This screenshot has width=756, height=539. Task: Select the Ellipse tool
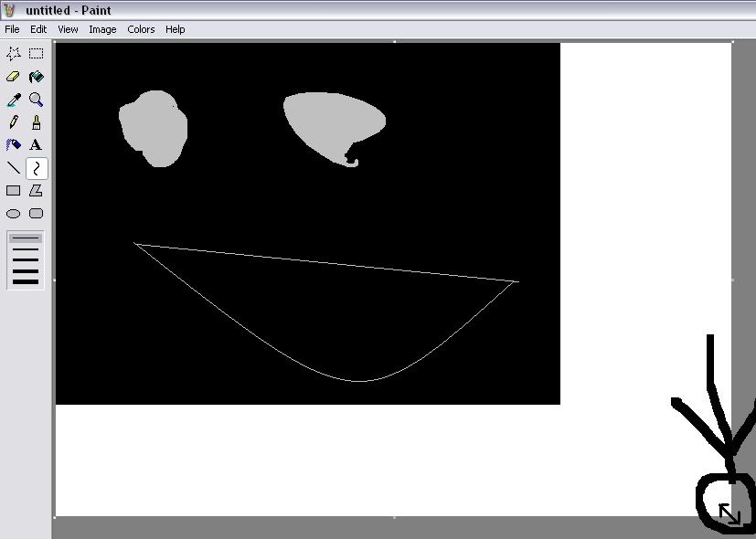(x=14, y=214)
